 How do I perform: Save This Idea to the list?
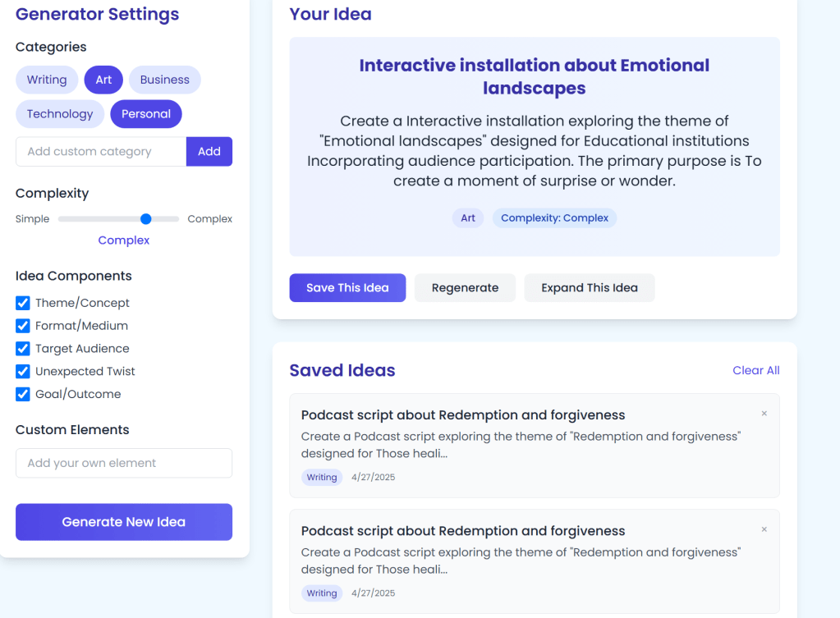point(347,288)
